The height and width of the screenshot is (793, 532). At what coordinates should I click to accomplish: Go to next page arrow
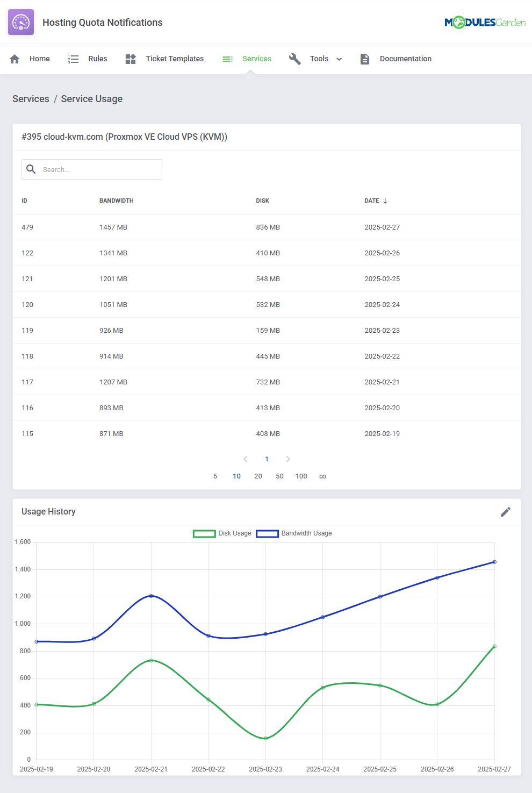pos(288,459)
